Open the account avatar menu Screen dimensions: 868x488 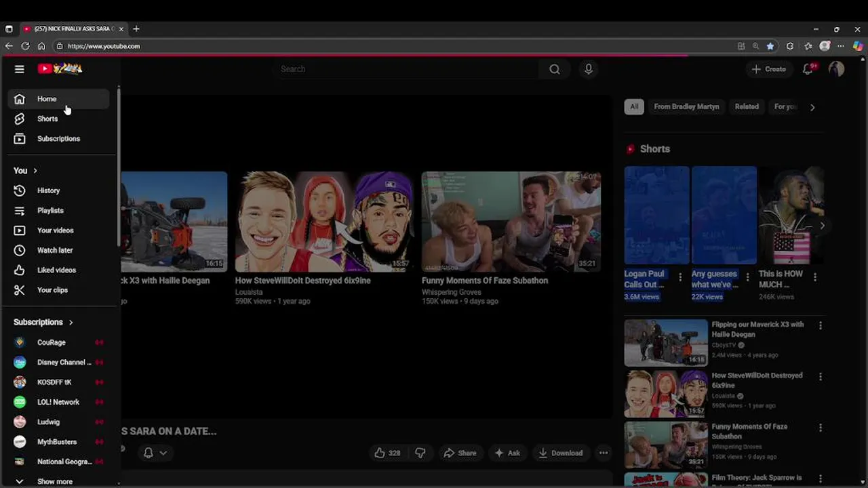coord(836,69)
